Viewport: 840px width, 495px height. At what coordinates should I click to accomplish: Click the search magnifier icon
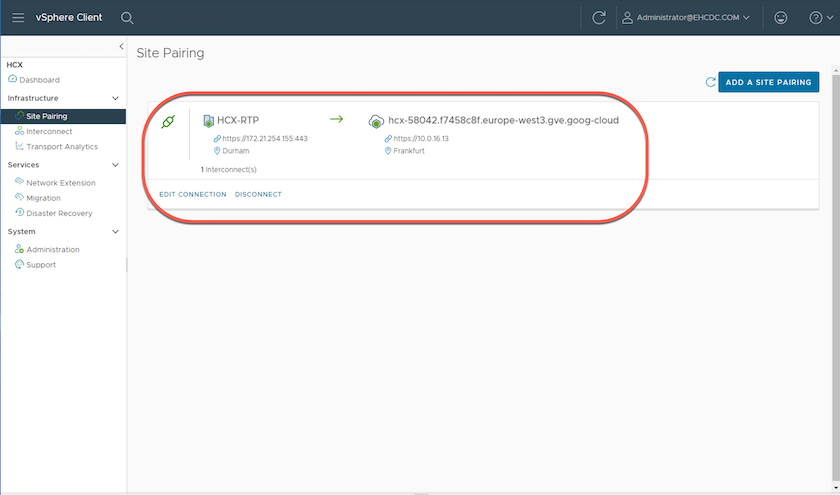127,17
